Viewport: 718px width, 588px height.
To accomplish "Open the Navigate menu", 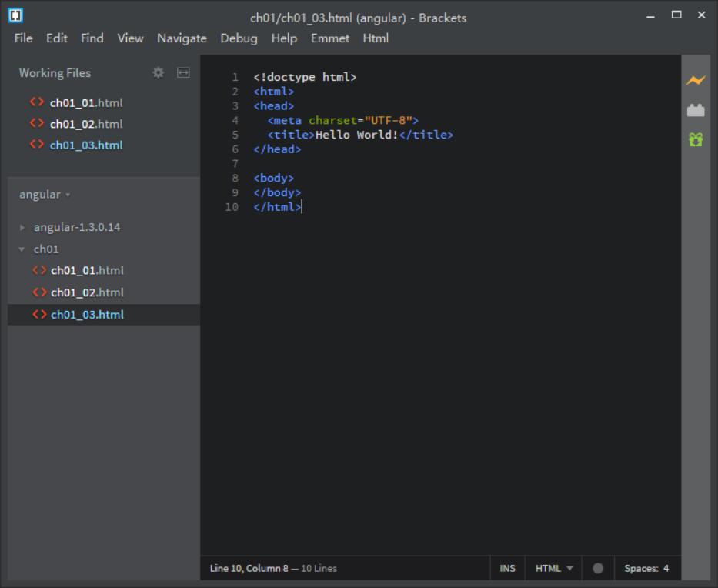I will pyautogui.click(x=182, y=38).
